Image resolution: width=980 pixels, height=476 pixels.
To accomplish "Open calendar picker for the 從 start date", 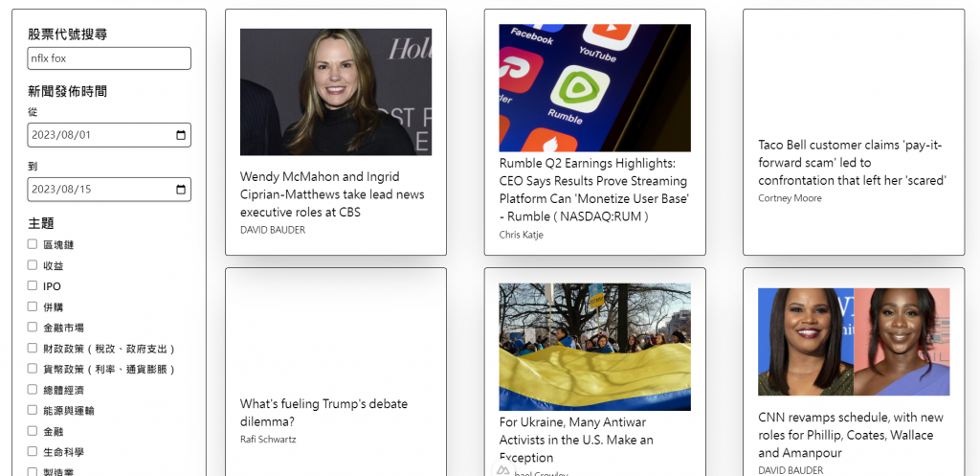I will (181, 135).
